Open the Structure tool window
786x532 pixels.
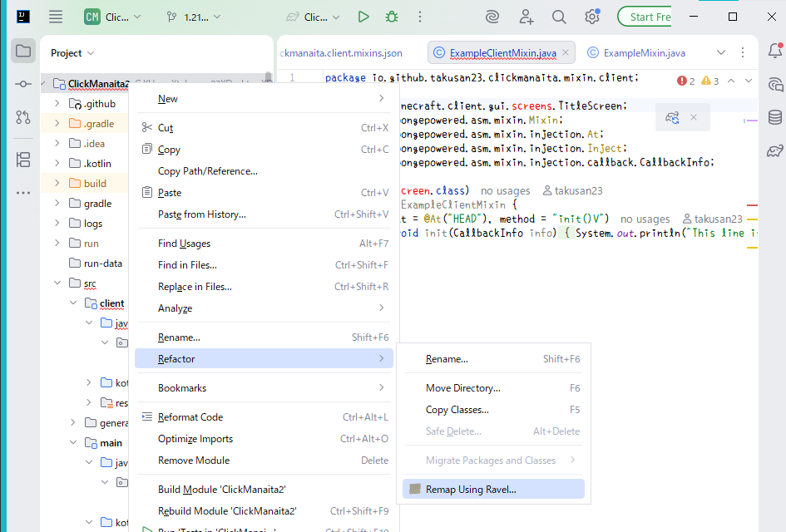[x=23, y=160]
